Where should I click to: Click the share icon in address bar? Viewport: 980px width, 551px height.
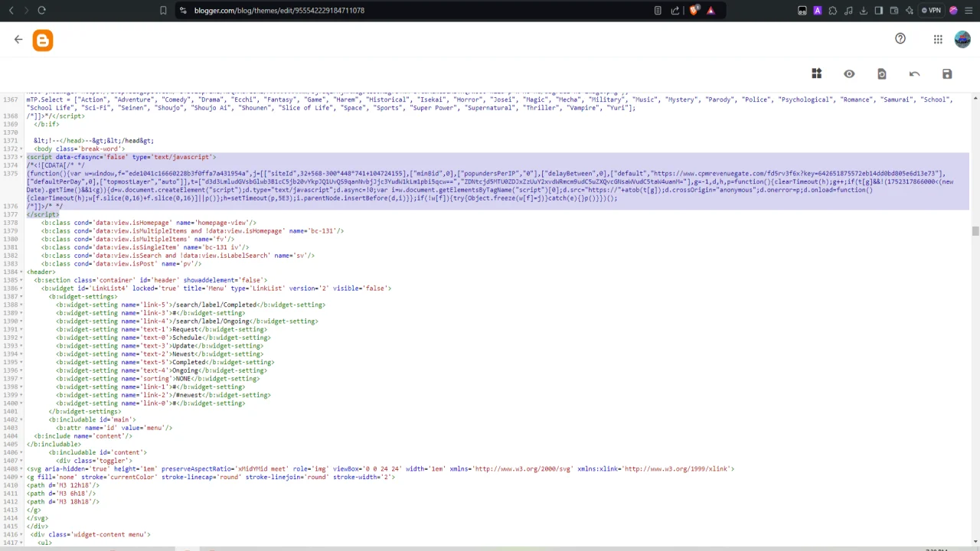pos(675,10)
